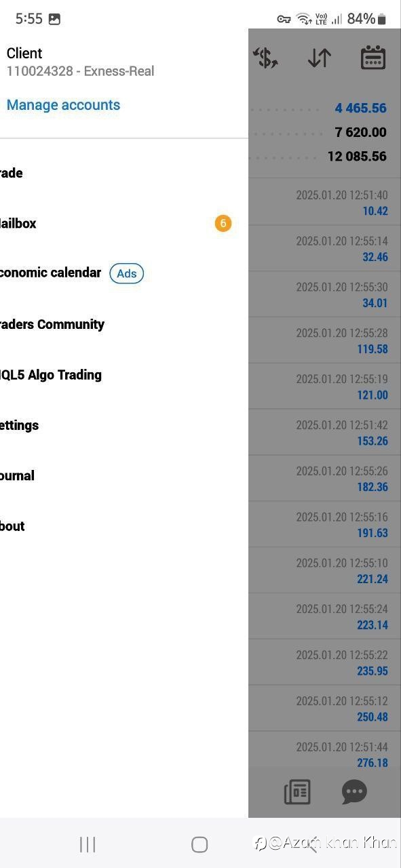Open MQL5 Algo Trading entry
401x868 pixels.
point(124,374)
